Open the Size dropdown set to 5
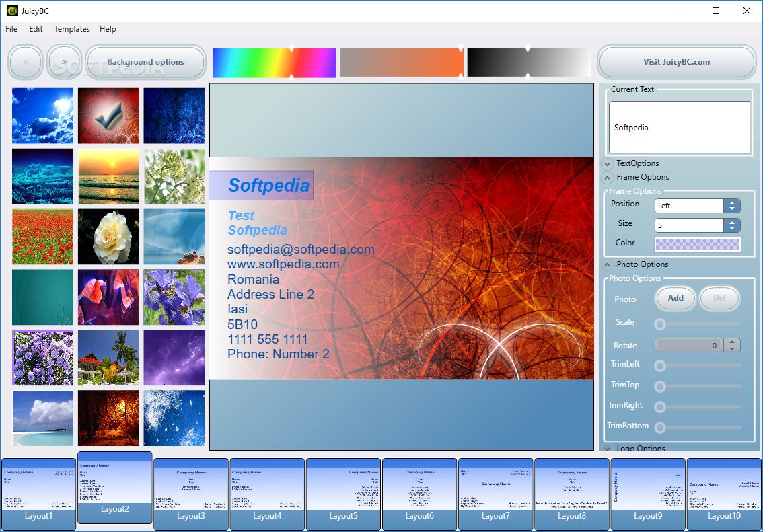This screenshot has height=532, width=763. [697, 225]
